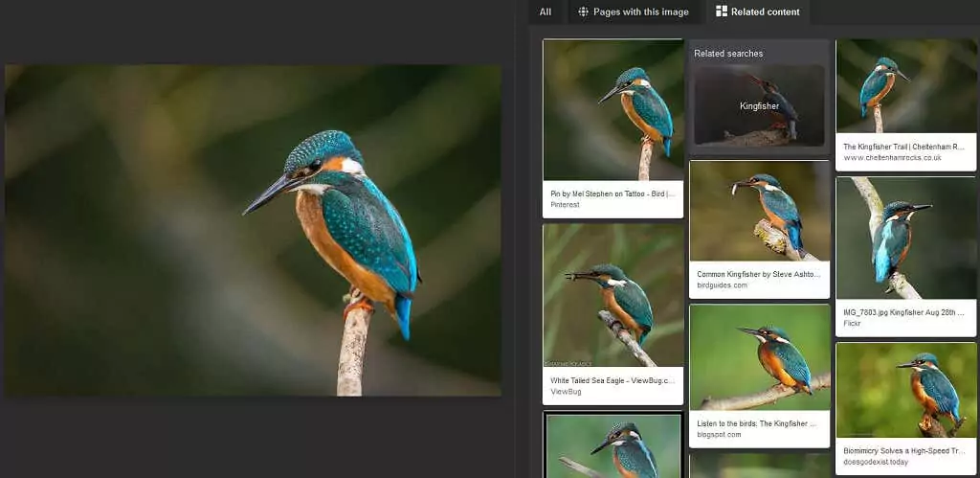Open the birdguides.com kingfisher thumbnail
This screenshot has width=980, height=478.
[x=759, y=211]
